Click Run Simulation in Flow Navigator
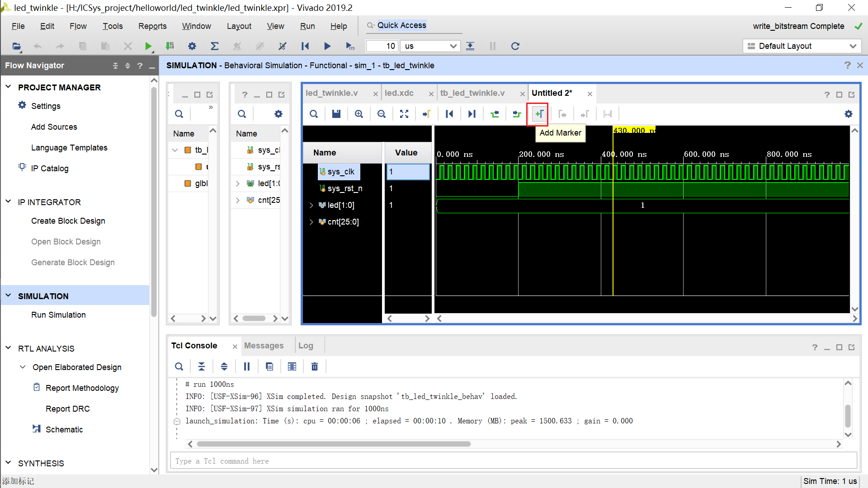This screenshot has width=868, height=488. tap(58, 315)
